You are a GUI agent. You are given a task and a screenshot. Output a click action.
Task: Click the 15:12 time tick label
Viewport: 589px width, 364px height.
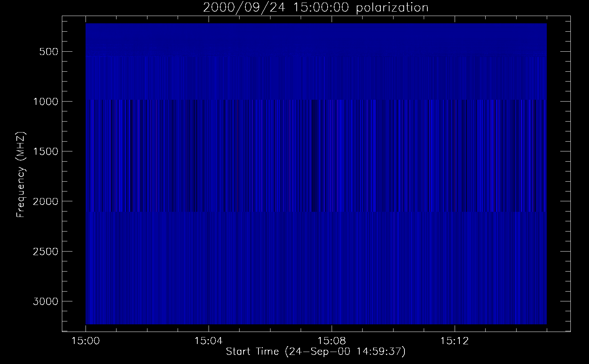click(x=454, y=341)
